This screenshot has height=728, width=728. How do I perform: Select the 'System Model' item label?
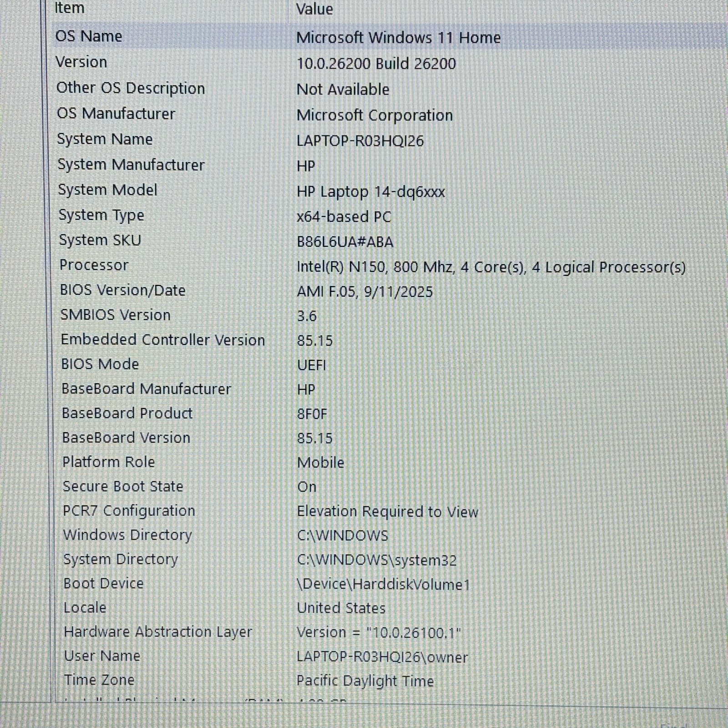108,190
